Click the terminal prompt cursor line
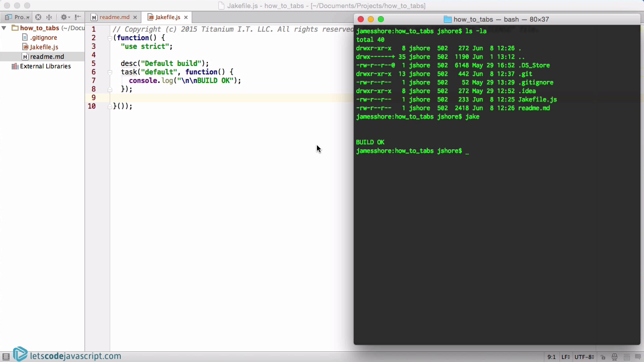 click(x=413, y=151)
